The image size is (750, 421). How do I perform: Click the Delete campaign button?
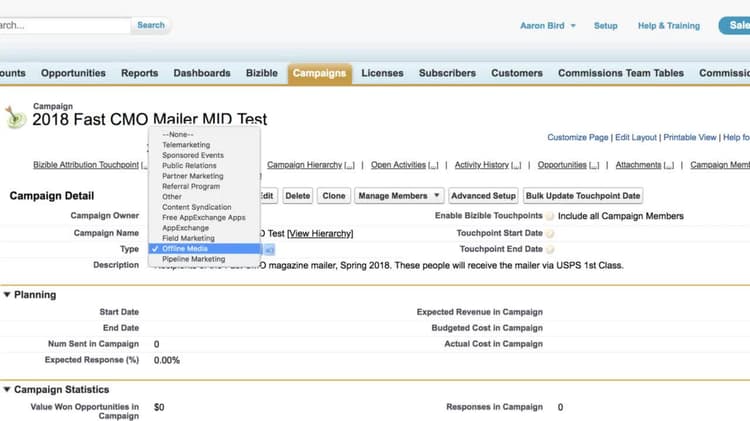pos(298,196)
